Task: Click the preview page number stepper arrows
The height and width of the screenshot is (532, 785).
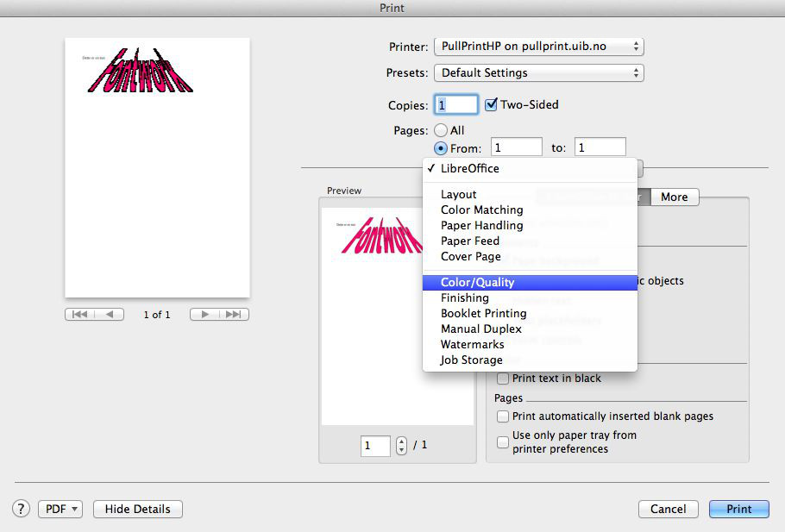Action: point(401,446)
